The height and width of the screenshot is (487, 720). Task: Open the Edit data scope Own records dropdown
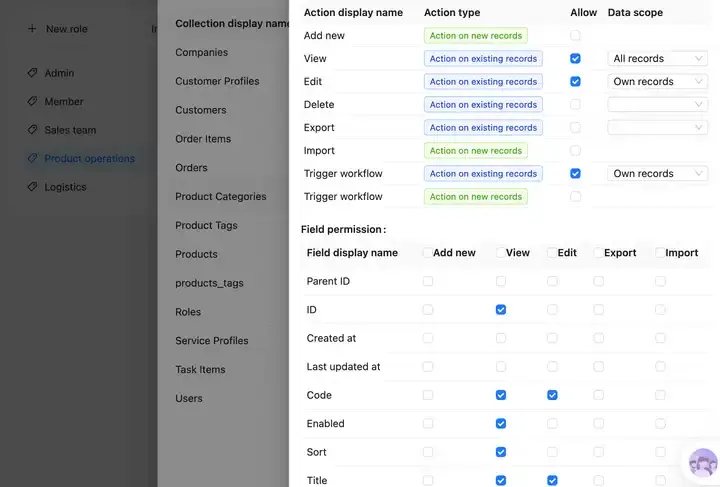coord(657,81)
